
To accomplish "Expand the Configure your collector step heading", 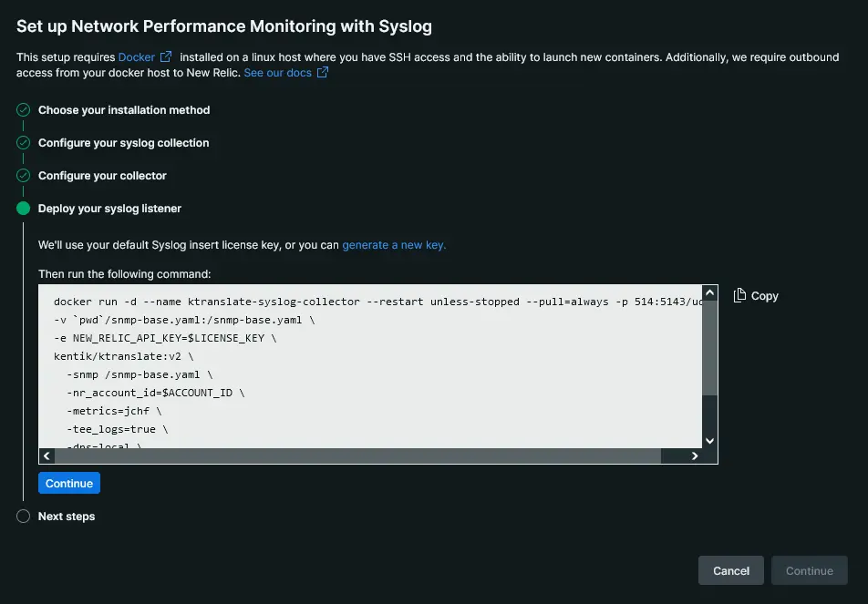I will 102,176.
